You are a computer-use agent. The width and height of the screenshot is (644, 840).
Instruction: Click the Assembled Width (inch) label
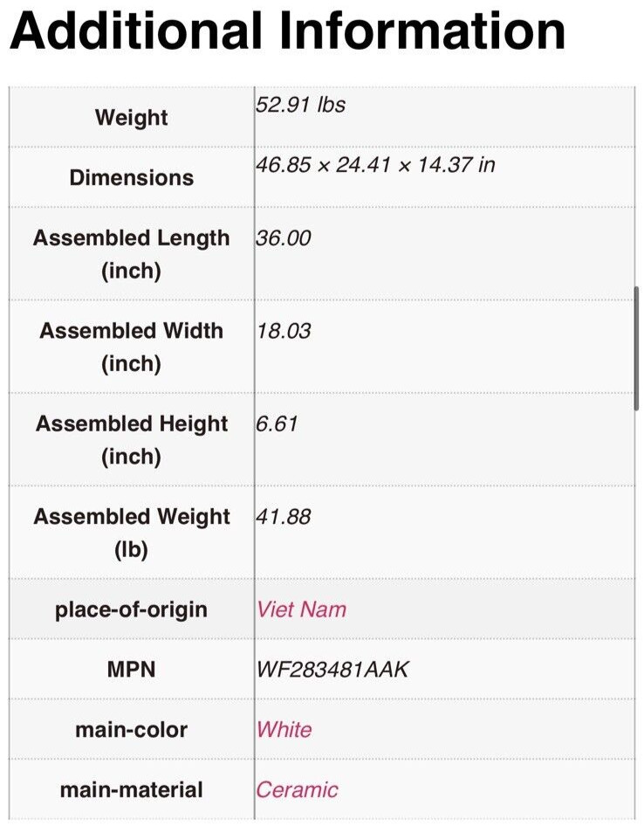(x=131, y=348)
